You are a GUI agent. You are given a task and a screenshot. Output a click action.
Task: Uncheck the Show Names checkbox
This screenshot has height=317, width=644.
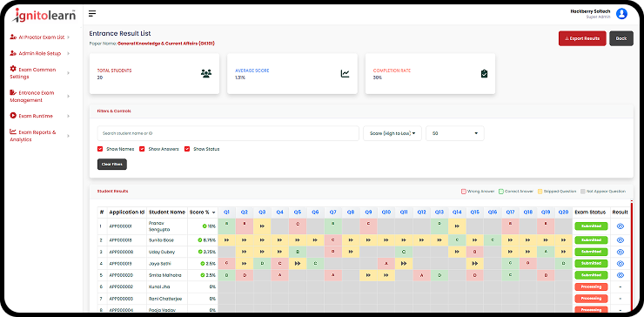pos(100,149)
